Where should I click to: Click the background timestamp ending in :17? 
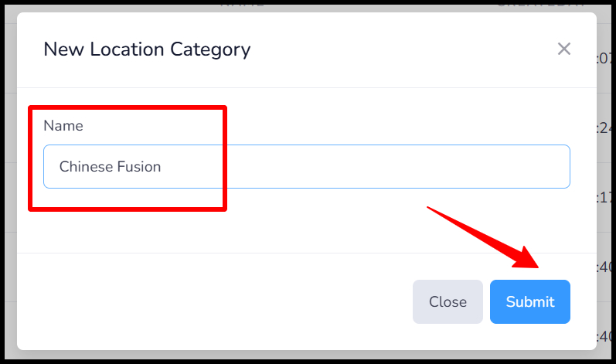pyautogui.click(x=604, y=198)
